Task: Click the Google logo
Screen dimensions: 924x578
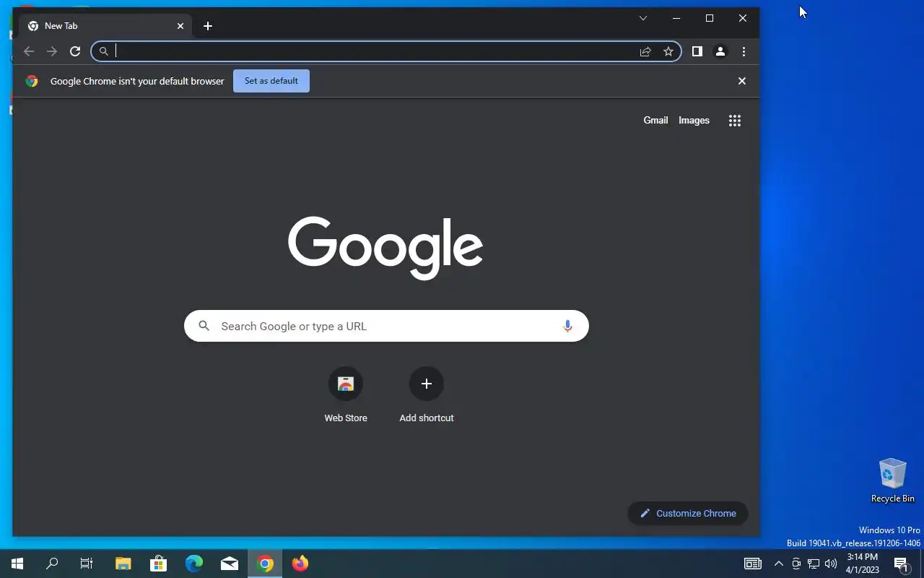Action: [385, 248]
